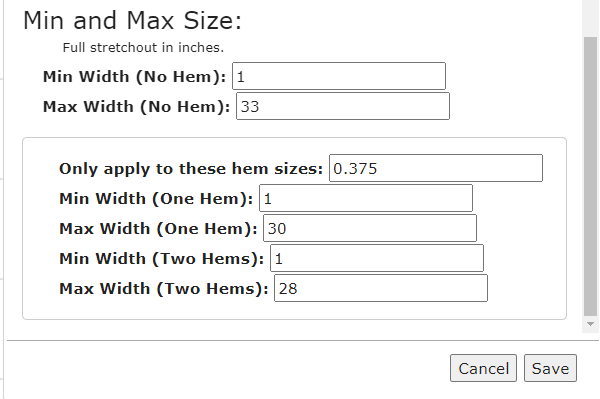Viewport: 600px width, 399px height.
Task: Click the "Min Width (One Hem):" label
Action: click(x=156, y=199)
